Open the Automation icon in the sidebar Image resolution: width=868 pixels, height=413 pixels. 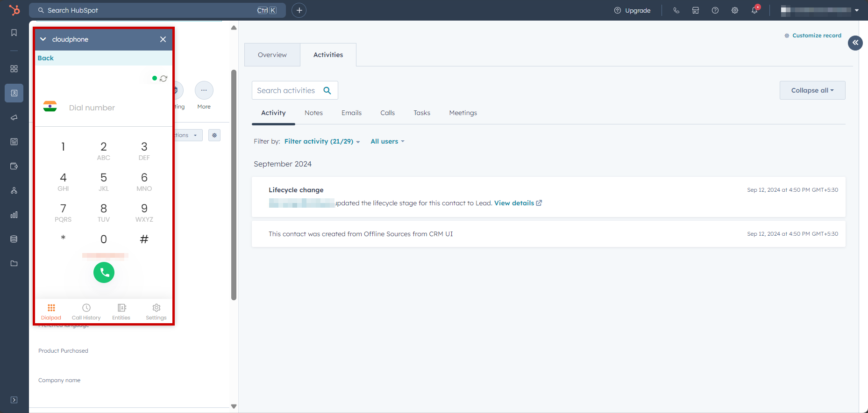[14, 190]
